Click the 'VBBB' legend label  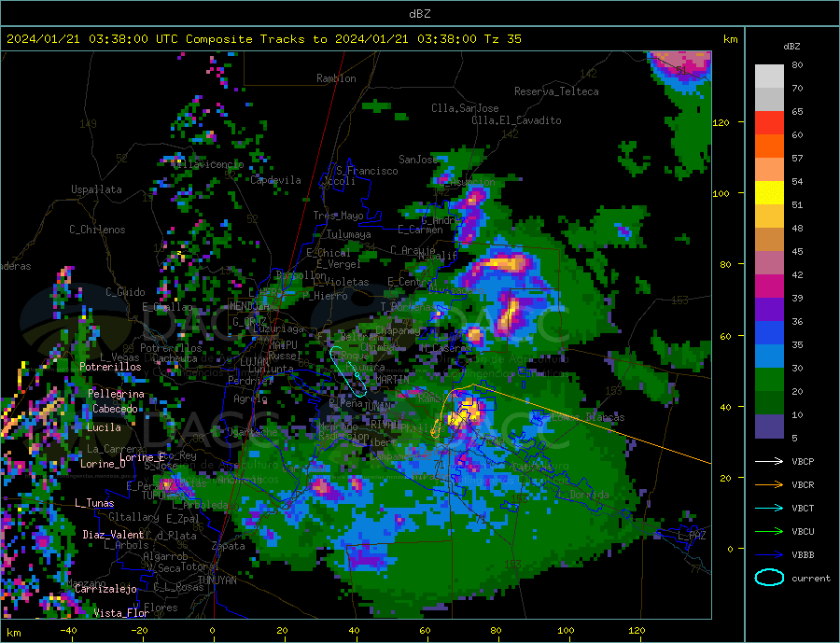tap(803, 554)
